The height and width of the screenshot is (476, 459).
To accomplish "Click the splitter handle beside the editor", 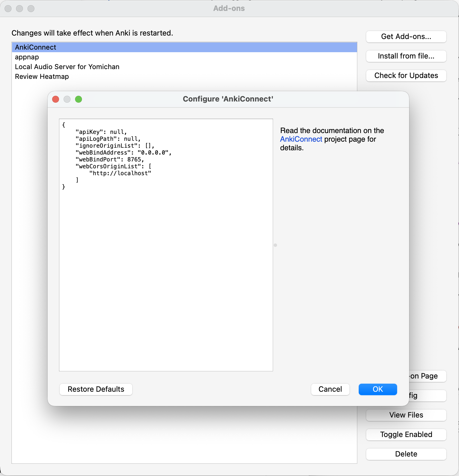I will (x=275, y=245).
